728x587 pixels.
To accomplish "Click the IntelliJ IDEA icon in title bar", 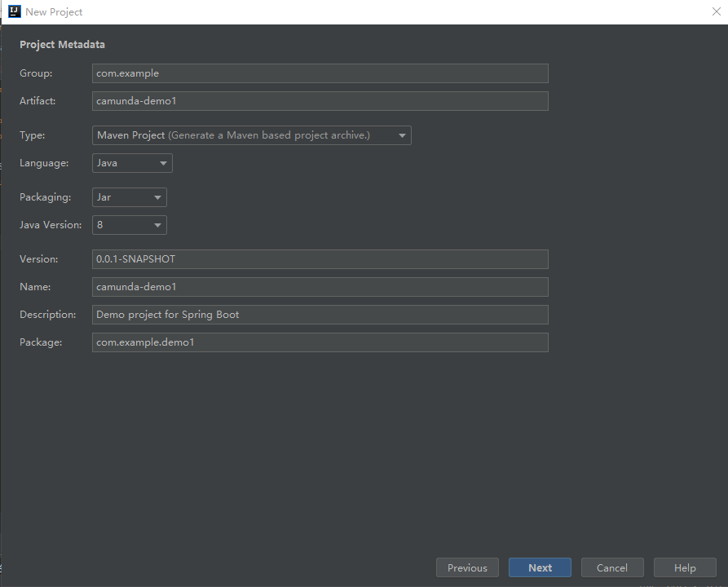I will 14,11.
